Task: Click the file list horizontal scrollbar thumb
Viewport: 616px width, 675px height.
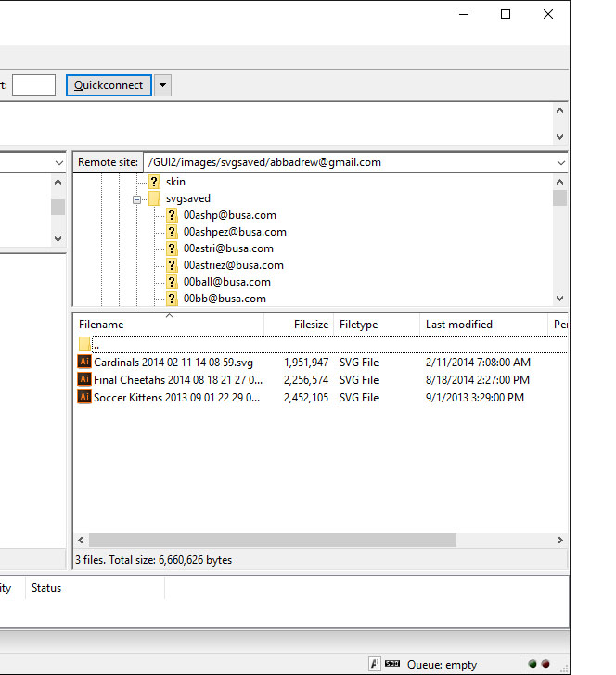Action: coord(272,540)
